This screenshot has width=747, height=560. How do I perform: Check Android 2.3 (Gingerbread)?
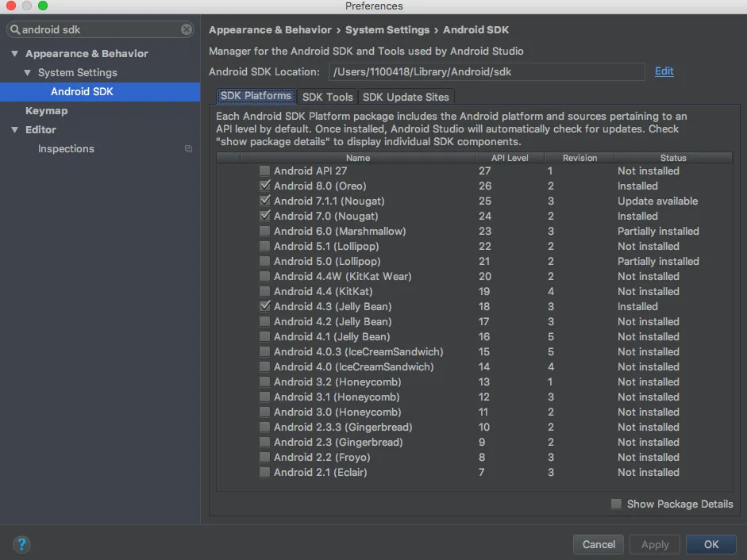(x=264, y=442)
